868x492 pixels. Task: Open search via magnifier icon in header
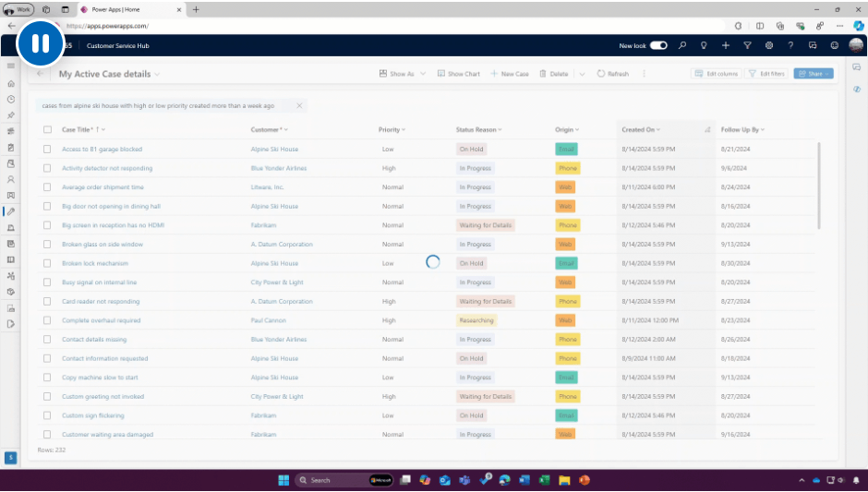tap(682, 45)
